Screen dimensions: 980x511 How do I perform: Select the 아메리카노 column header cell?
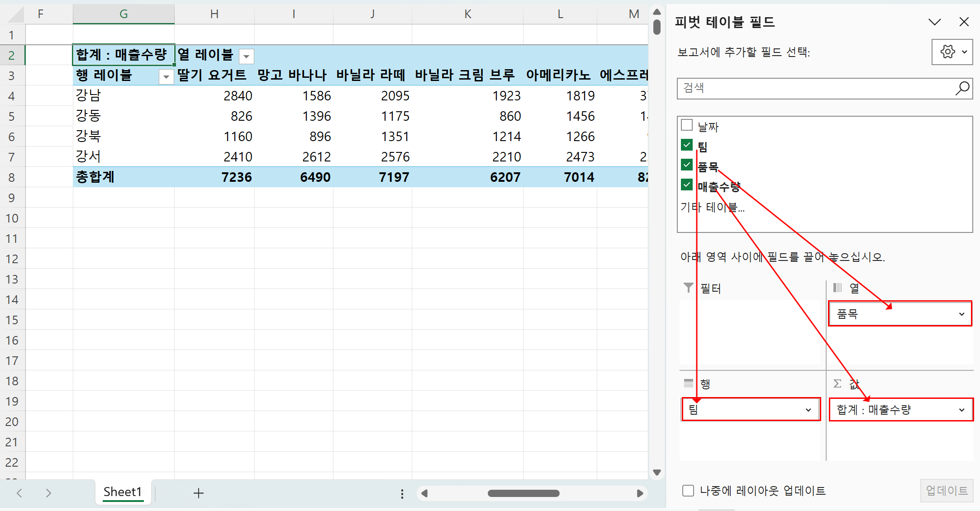[x=560, y=75]
